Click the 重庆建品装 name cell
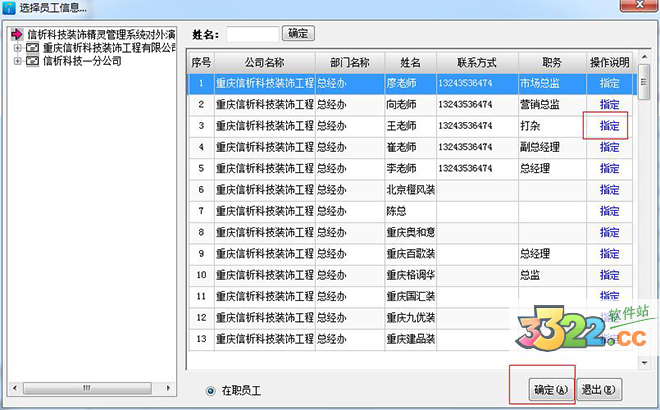Image resolution: width=660 pixels, height=410 pixels. tap(410, 339)
